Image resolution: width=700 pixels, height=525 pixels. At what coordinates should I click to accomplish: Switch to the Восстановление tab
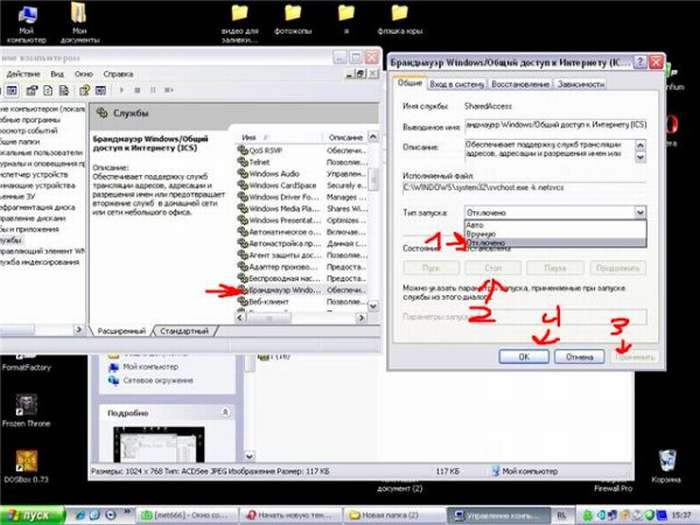[x=520, y=84]
